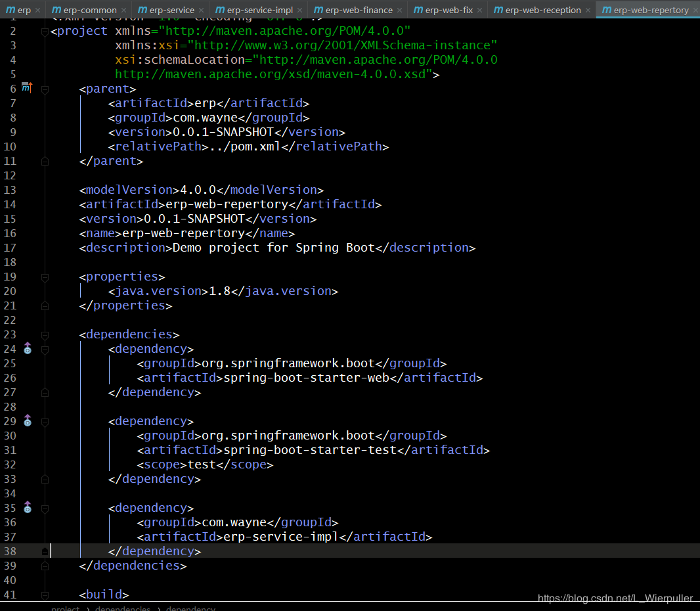The height and width of the screenshot is (611, 700).
Task: Collapse the dependencies block on line 23
Action: coord(45,335)
